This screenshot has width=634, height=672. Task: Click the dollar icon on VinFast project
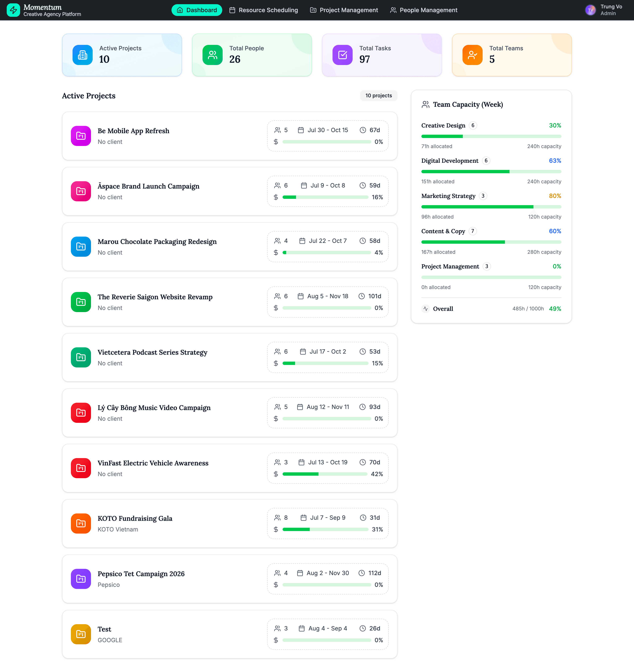tap(276, 474)
